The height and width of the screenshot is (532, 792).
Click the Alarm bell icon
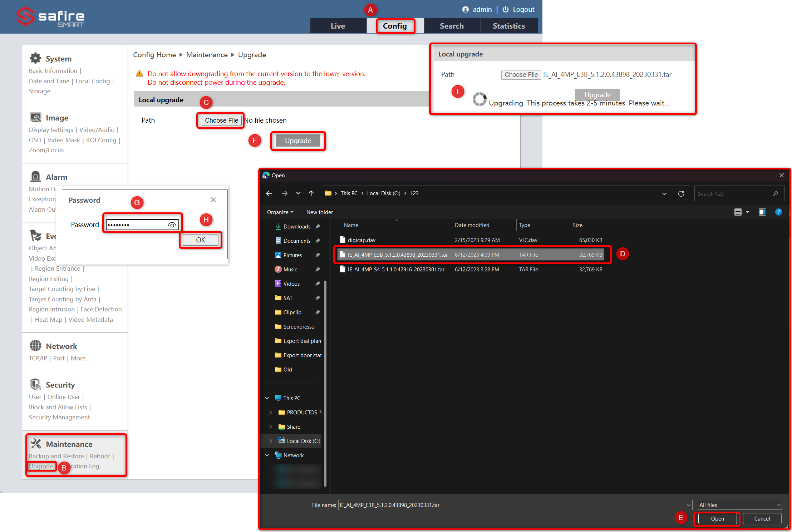coord(35,177)
